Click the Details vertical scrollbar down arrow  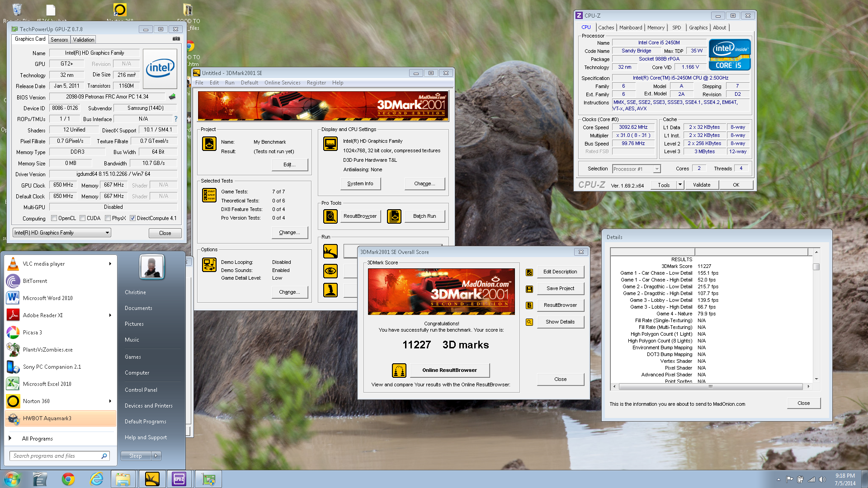(x=816, y=379)
